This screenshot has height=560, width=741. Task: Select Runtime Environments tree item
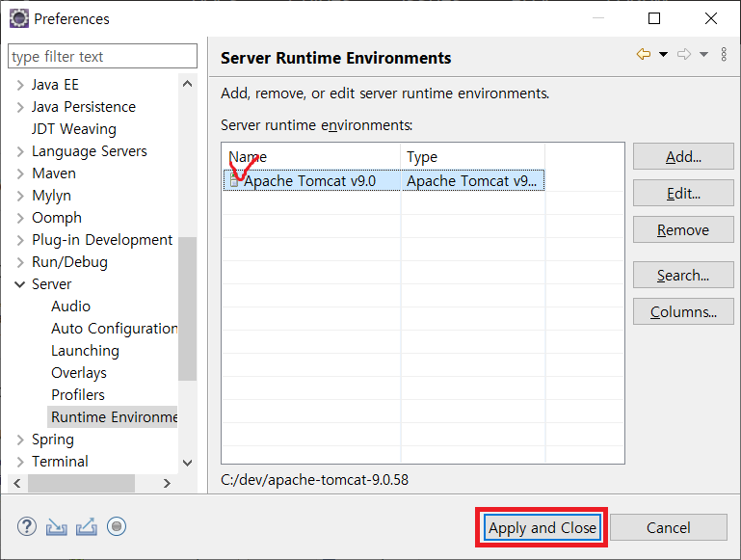click(113, 417)
